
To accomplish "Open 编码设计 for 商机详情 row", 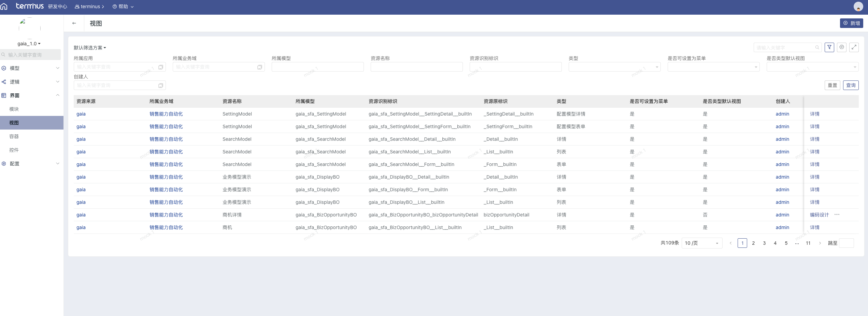I will point(819,215).
